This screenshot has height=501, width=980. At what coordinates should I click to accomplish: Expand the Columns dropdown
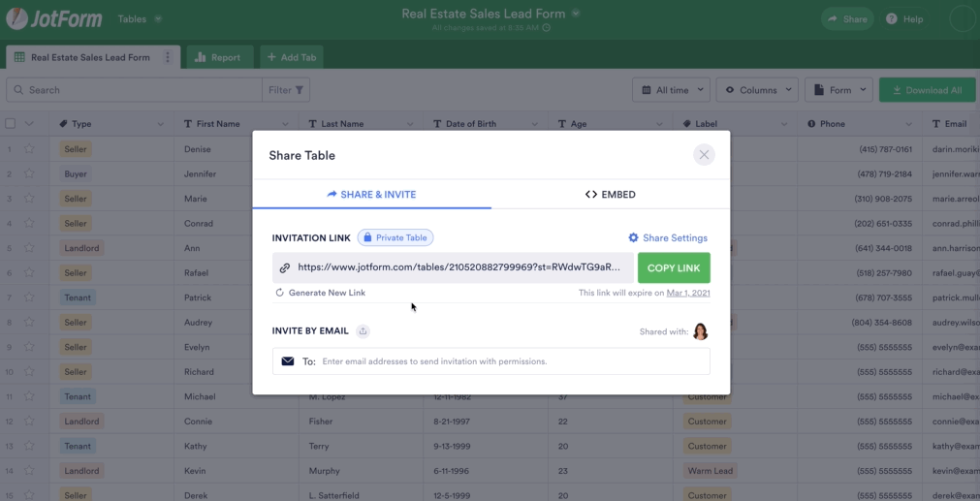[757, 90]
